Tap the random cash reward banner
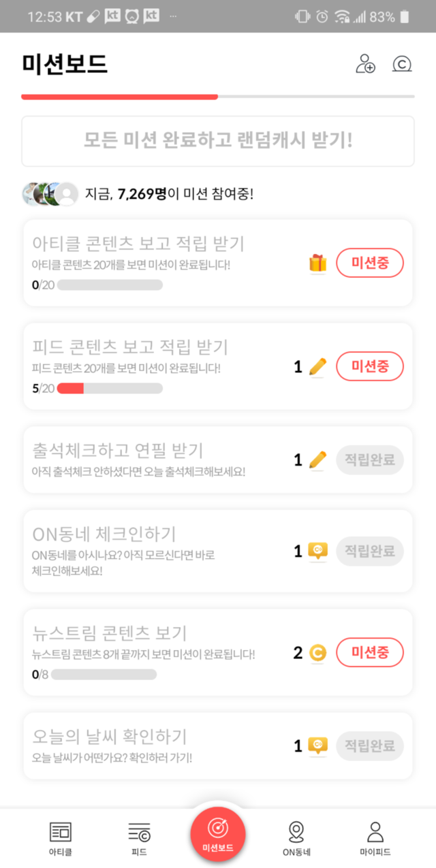 [218, 141]
